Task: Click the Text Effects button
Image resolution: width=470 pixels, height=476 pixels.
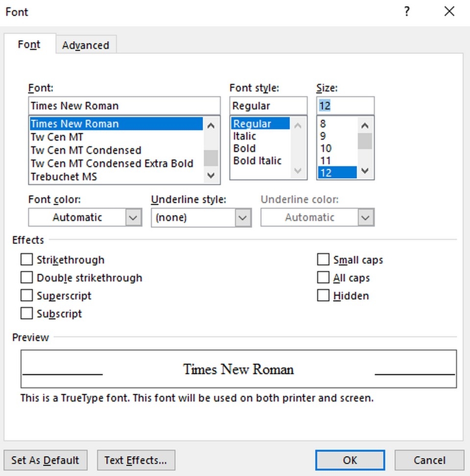Action: click(136, 460)
